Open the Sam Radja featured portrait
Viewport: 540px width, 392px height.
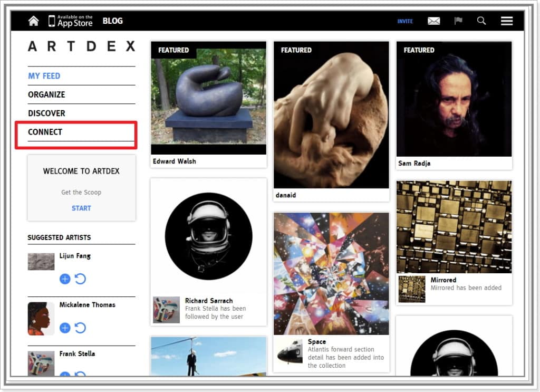[x=454, y=99]
